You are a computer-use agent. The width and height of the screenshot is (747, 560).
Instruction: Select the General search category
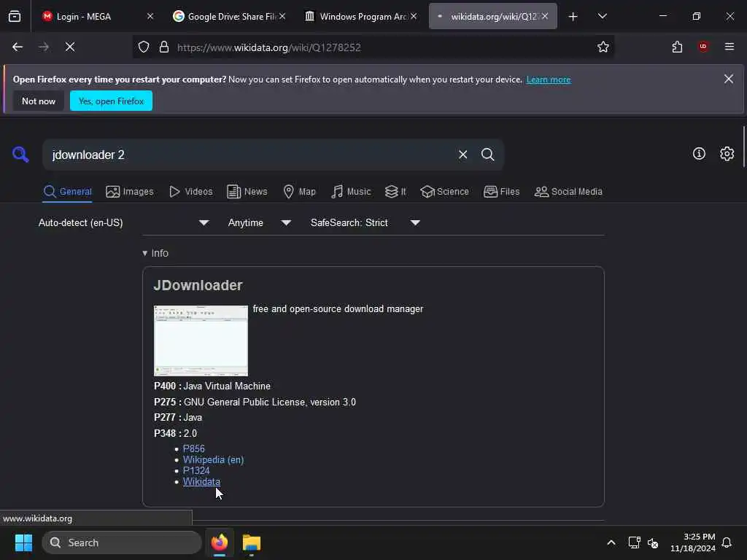67,192
